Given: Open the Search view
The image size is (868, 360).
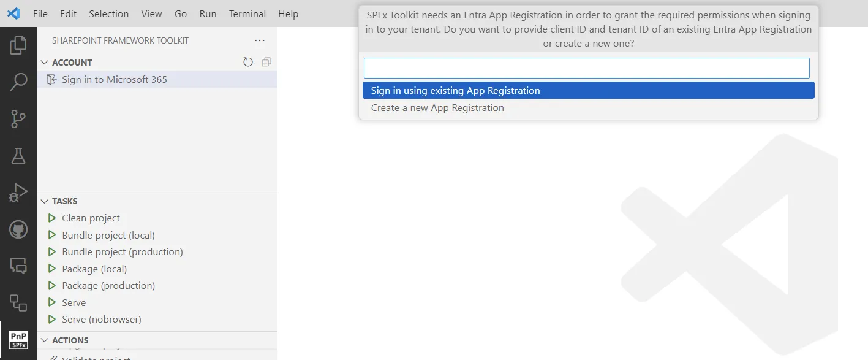Looking at the screenshot, I should tap(18, 81).
